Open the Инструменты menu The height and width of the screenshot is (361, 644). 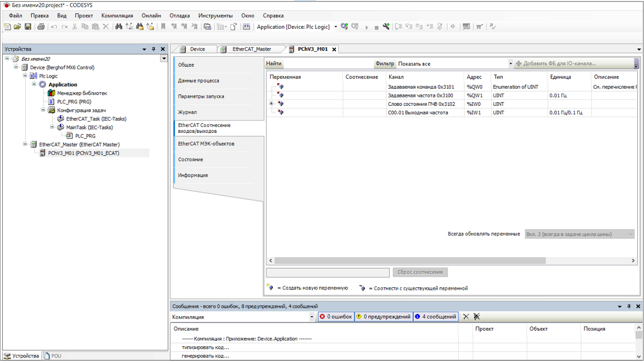(x=216, y=16)
